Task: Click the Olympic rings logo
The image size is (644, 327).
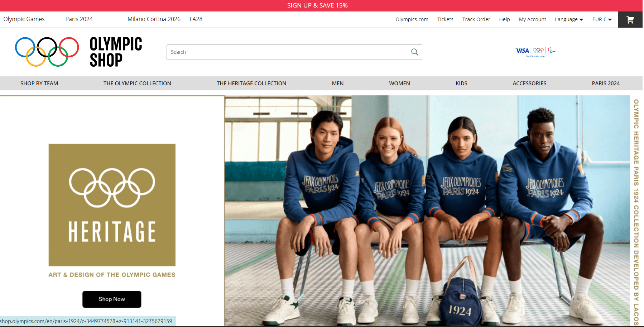Action: tap(47, 52)
